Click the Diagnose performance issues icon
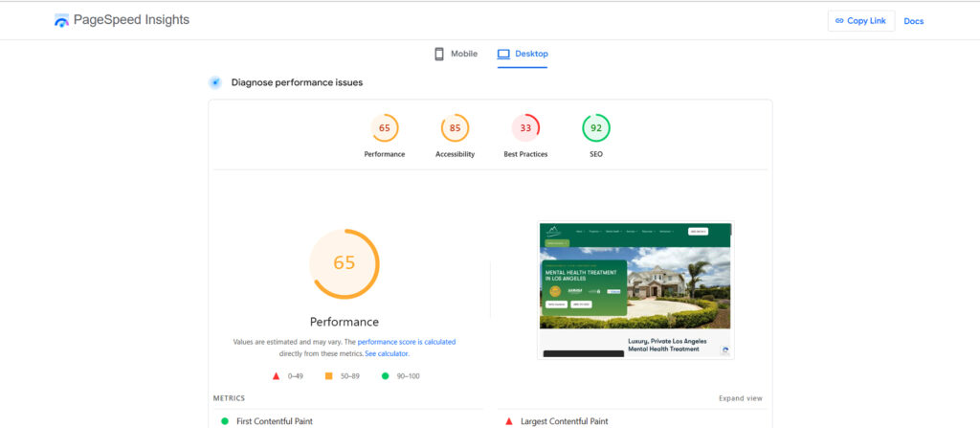 click(x=215, y=82)
